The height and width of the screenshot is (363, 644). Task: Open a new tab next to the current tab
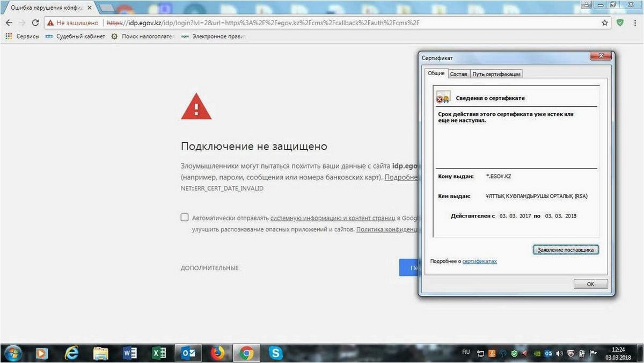(x=107, y=8)
